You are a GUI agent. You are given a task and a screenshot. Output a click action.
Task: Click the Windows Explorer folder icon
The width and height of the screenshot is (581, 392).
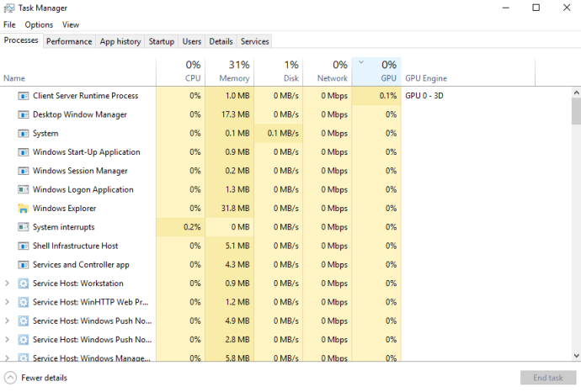[x=23, y=209]
